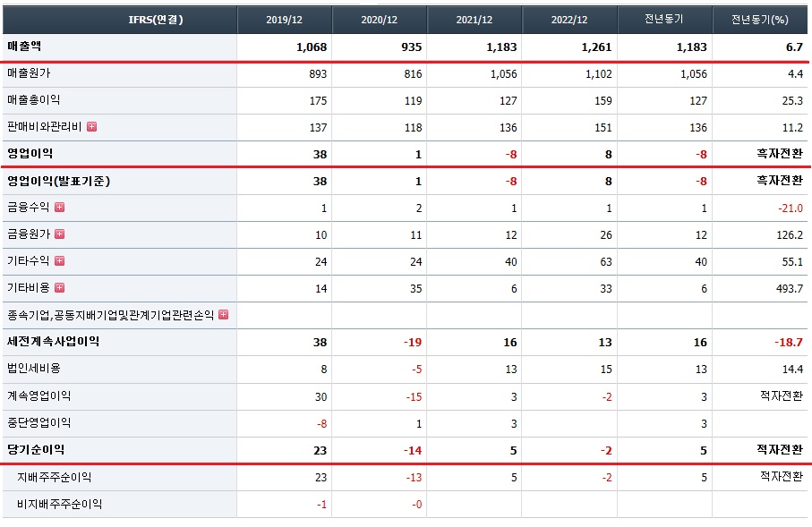The height and width of the screenshot is (527, 812).
Task: Click 기타비용 change value 493.7
Action: 790,288
